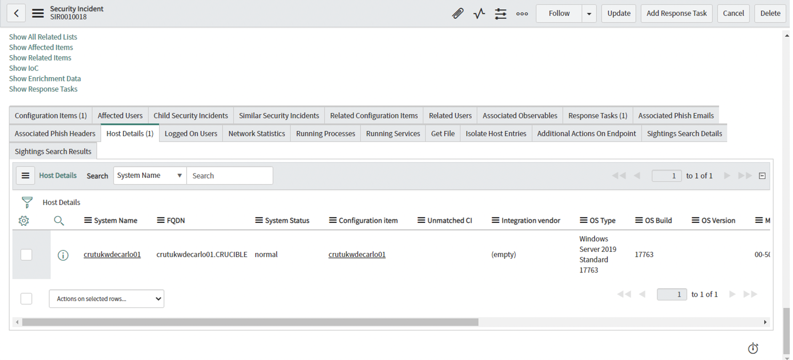
Task: Click Show All Related Lists link
Action: 43,37
